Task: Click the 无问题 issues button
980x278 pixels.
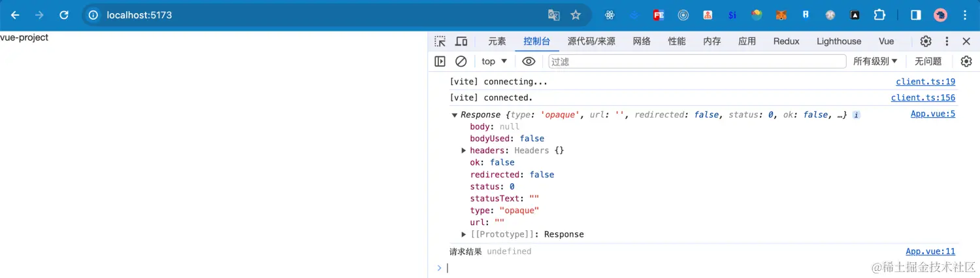Action: (x=928, y=61)
